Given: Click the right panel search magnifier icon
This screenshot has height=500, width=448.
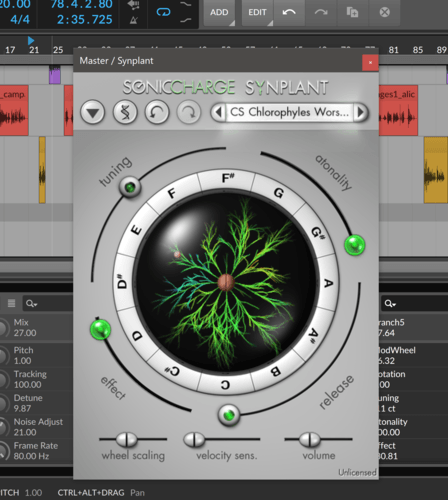Looking at the screenshot, I should tap(390, 303).
